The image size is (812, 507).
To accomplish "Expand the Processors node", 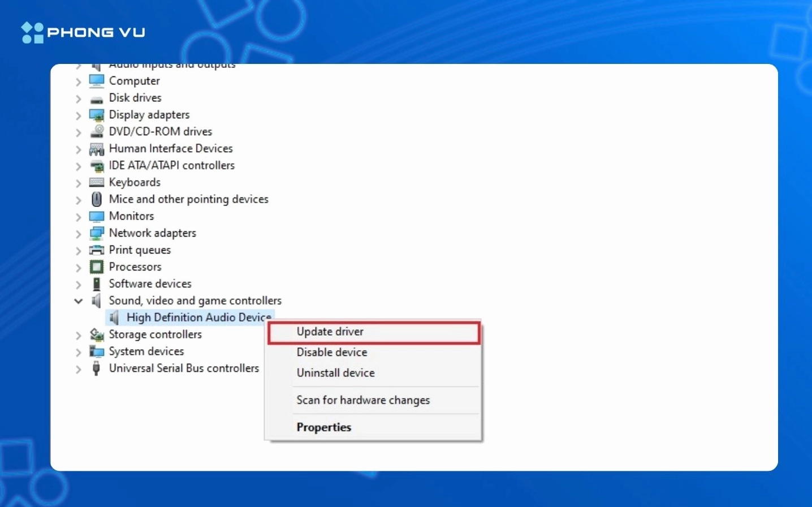I will click(x=78, y=268).
